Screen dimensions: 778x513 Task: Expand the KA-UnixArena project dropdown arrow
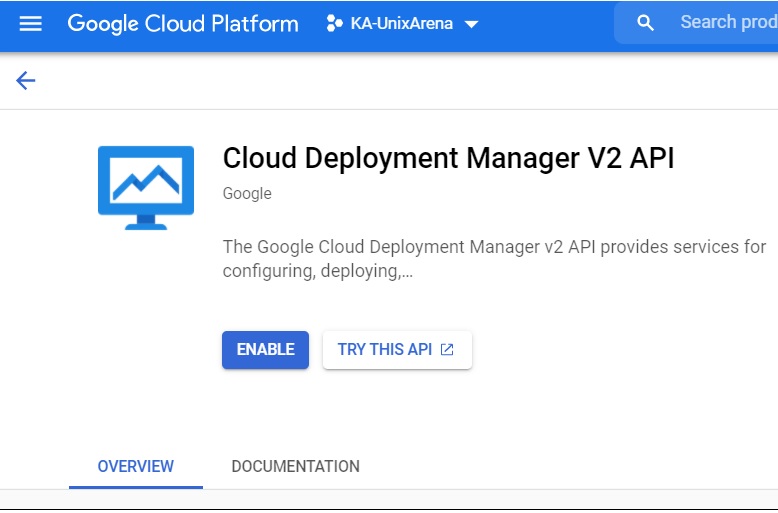pos(471,24)
